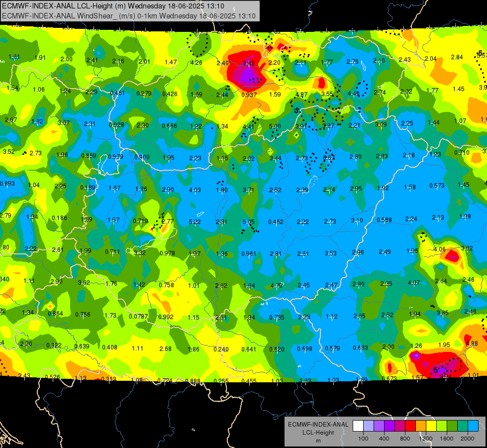The height and width of the screenshot is (448, 487).
Task: Click legend tick label 800
Action: click(x=405, y=439)
